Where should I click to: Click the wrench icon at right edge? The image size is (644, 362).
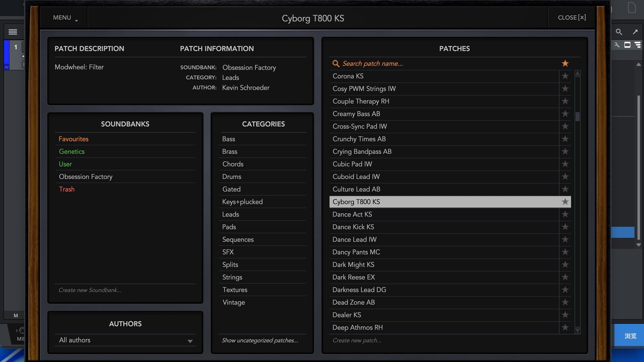617,45
